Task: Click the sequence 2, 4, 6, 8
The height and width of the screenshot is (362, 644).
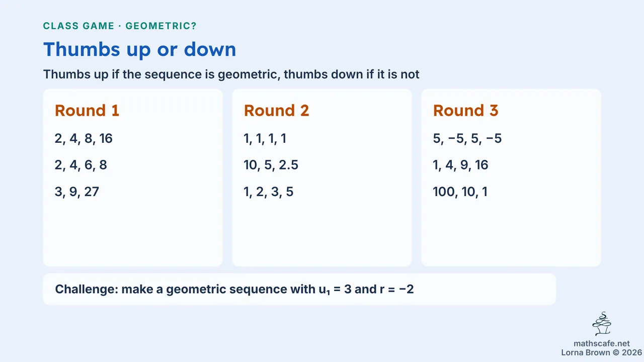Action: tap(81, 165)
